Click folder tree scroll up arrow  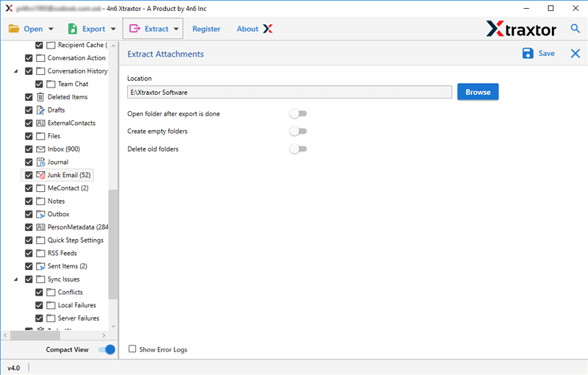tap(113, 46)
